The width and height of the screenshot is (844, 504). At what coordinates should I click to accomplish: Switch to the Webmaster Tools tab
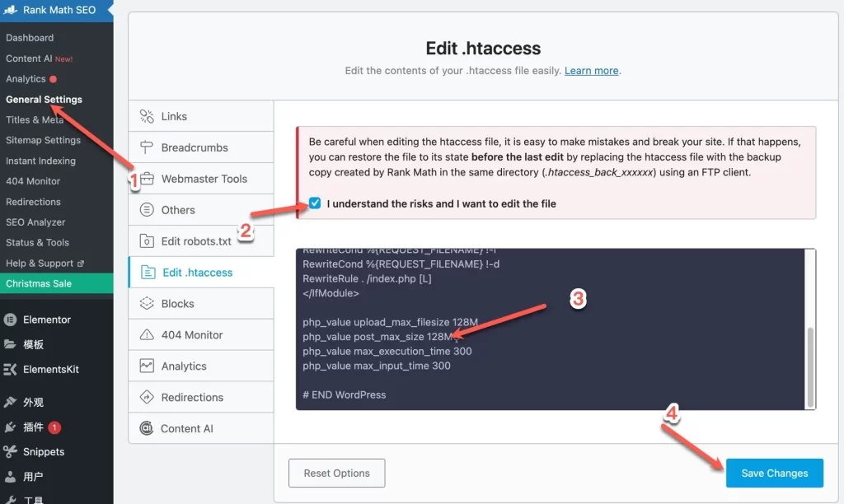coord(201,179)
